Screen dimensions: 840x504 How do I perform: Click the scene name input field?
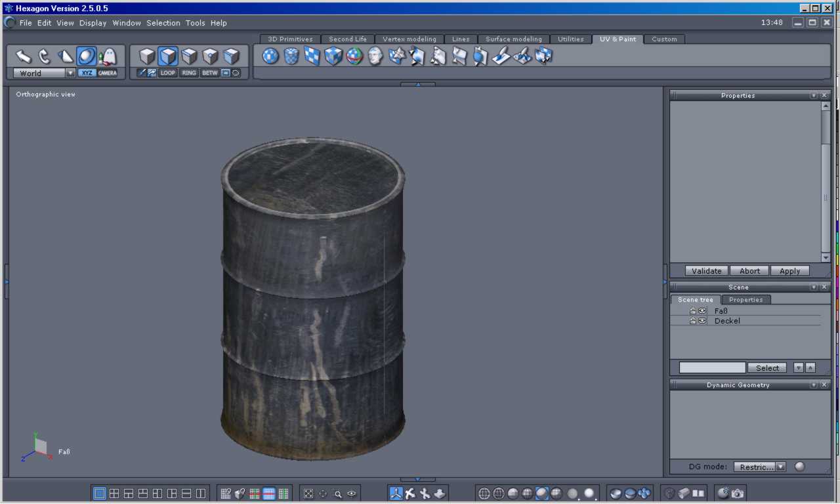point(712,367)
